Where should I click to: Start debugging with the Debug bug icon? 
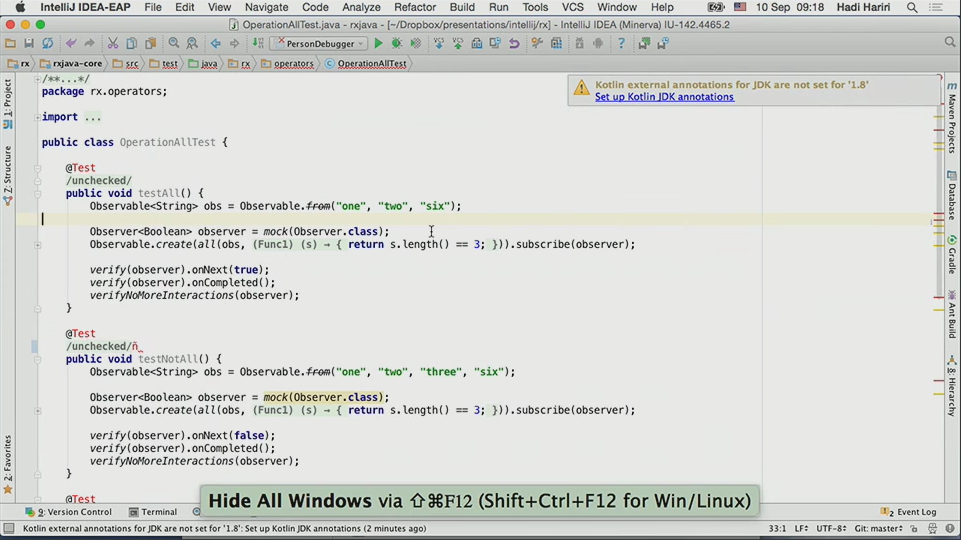397,43
